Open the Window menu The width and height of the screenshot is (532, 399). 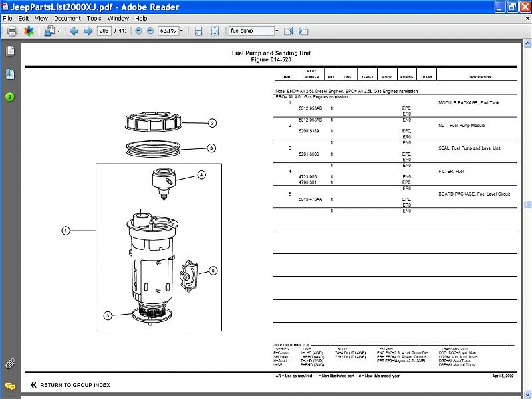118,19
